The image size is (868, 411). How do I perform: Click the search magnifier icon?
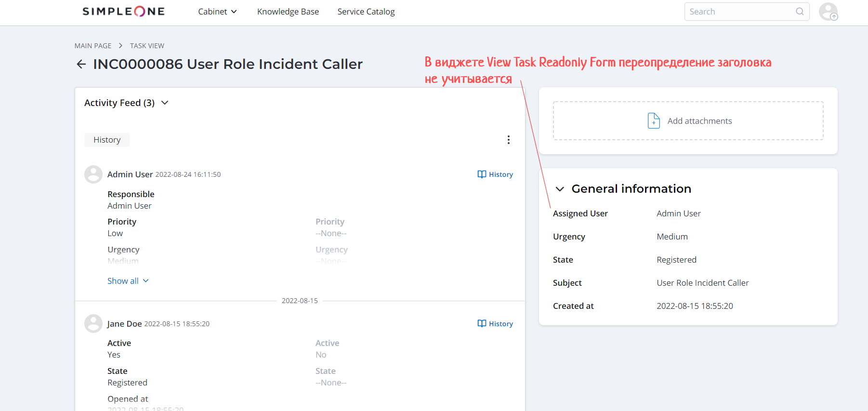(x=800, y=12)
